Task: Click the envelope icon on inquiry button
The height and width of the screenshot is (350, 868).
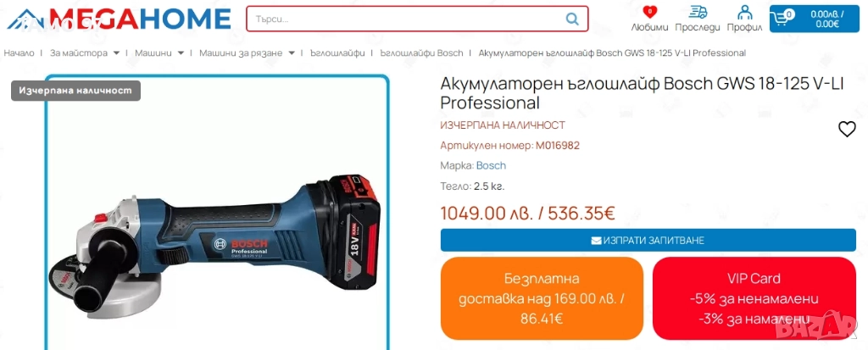Action: click(596, 241)
